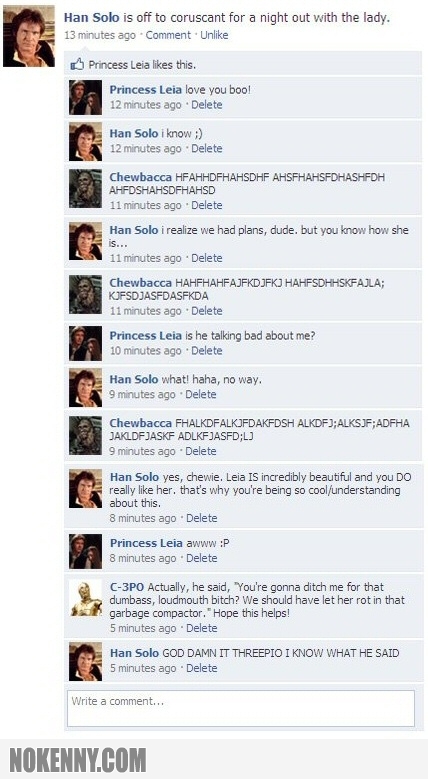This screenshot has height=779, width=428.
Task: Delete the C-3PO comment
Action: 202,628
